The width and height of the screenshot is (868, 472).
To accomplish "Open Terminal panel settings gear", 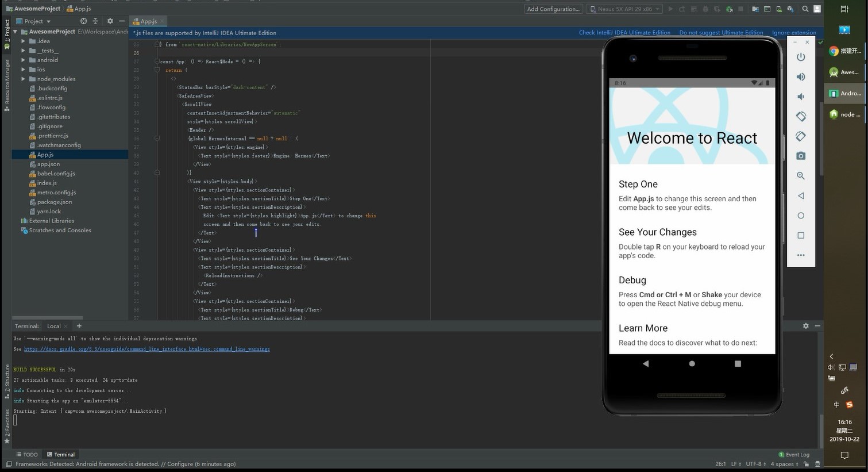I will [805, 326].
